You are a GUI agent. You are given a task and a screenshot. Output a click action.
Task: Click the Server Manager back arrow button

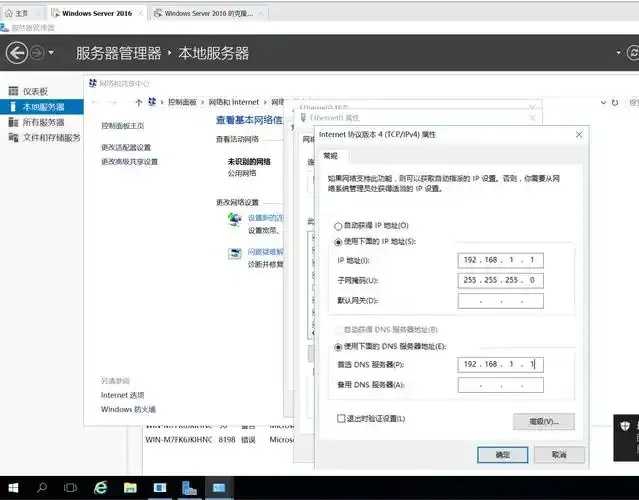pyautogui.click(x=17, y=53)
